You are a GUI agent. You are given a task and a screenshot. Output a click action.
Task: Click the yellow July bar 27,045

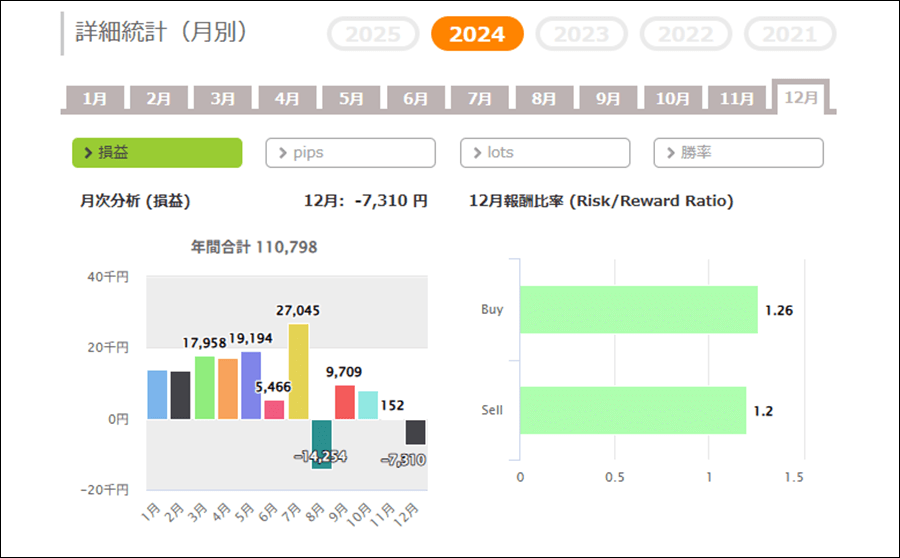pyautogui.click(x=298, y=371)
